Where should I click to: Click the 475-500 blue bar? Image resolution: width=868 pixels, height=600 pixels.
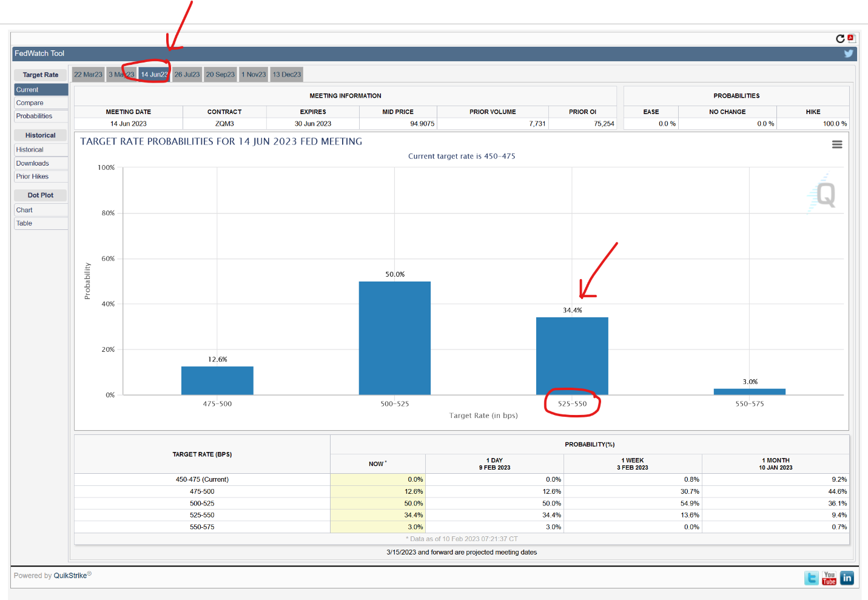[217, 380]
